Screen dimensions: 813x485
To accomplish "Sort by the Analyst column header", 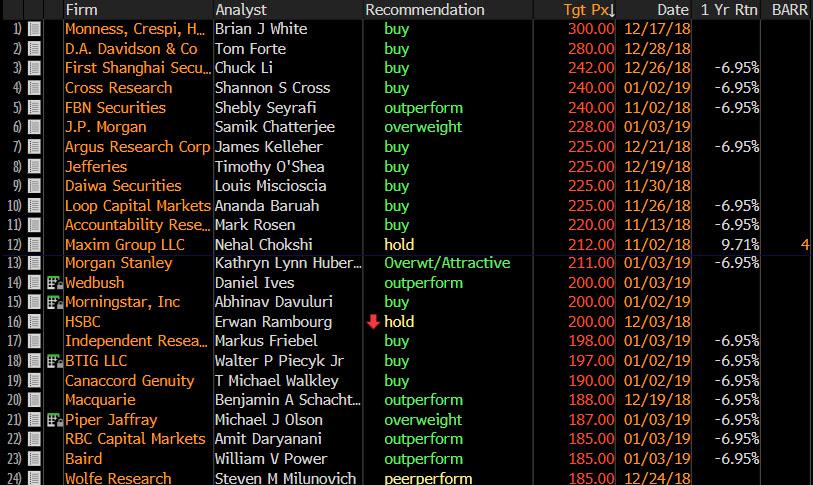I will tap(241, 10).
